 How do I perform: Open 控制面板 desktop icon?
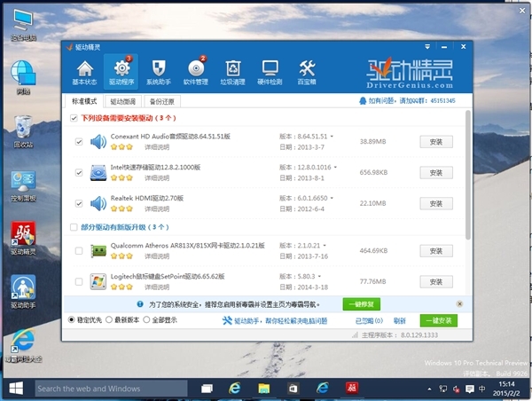click(23, 186)
